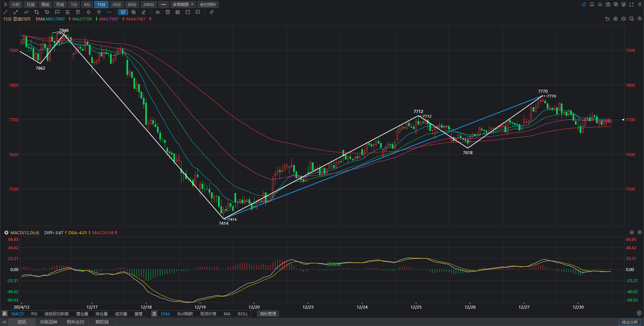Select the down arrow marker tool
Viewport: 644px width, 326px height.
pos(99,12)
